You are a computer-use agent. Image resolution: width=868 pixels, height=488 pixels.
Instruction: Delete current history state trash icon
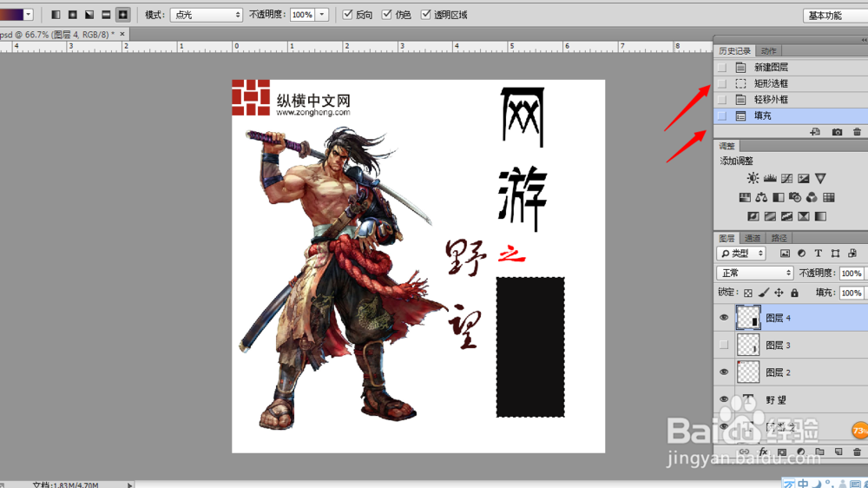point(857,132)
